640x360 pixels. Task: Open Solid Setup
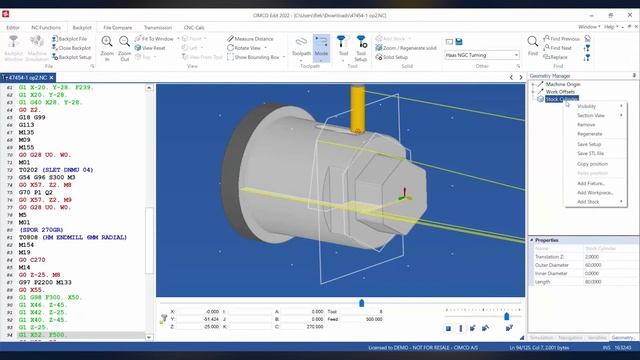tap(392, 57)
